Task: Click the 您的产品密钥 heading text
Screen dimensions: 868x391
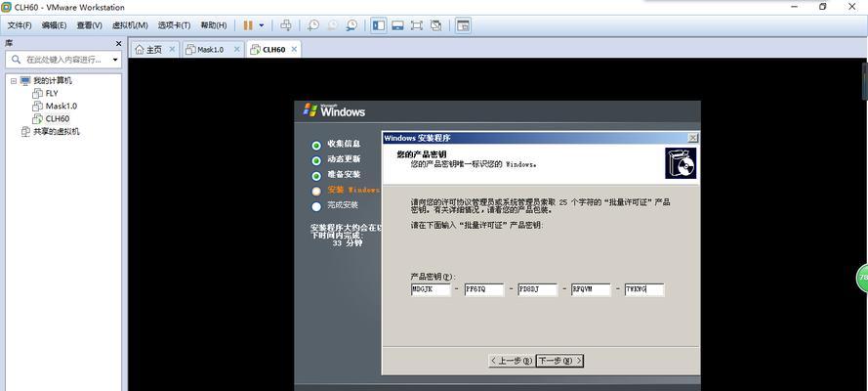Action: click(422, 154)
